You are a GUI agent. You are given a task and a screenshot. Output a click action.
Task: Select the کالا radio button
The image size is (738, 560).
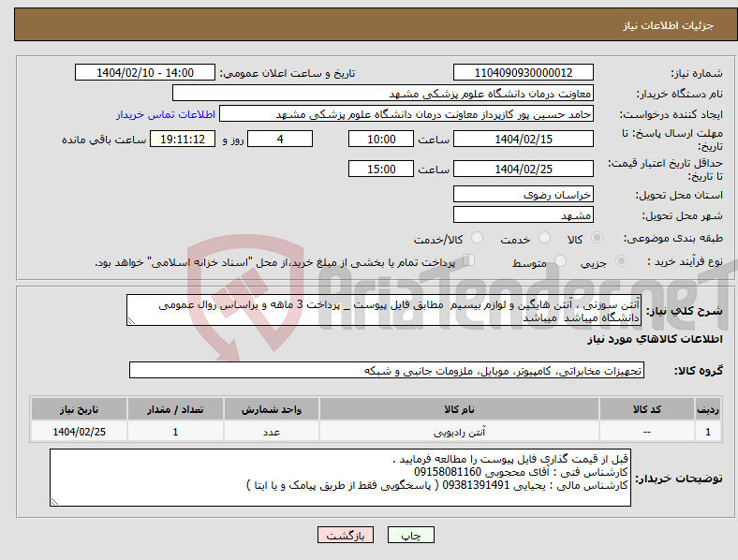coord(597,238)
